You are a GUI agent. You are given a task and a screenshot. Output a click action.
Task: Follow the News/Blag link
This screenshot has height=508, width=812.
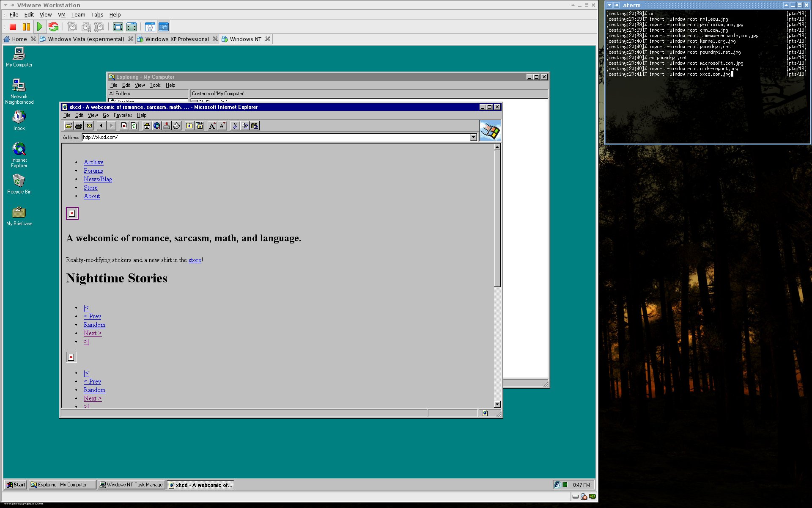tap(98, 179)
